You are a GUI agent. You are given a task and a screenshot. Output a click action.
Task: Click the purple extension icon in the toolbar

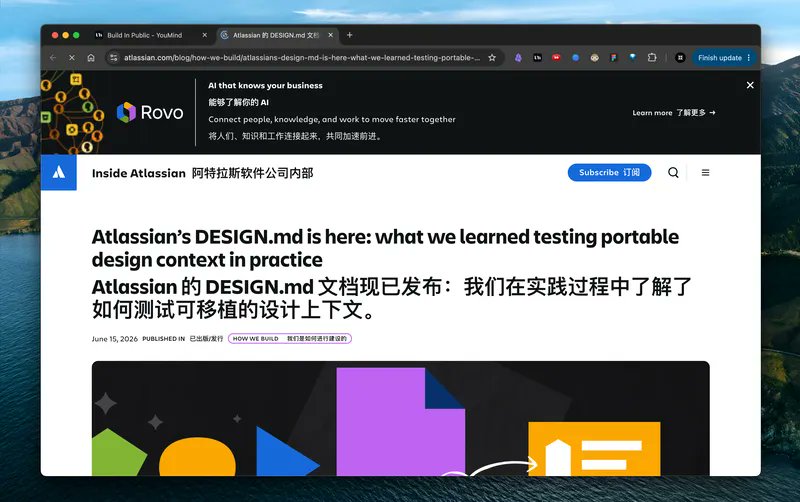(x=518, y=58)
